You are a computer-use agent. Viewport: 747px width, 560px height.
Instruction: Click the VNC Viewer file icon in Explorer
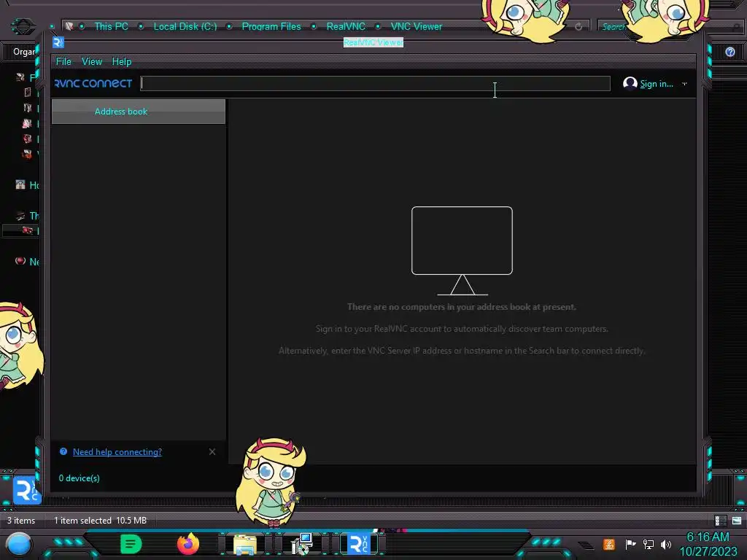27,491
